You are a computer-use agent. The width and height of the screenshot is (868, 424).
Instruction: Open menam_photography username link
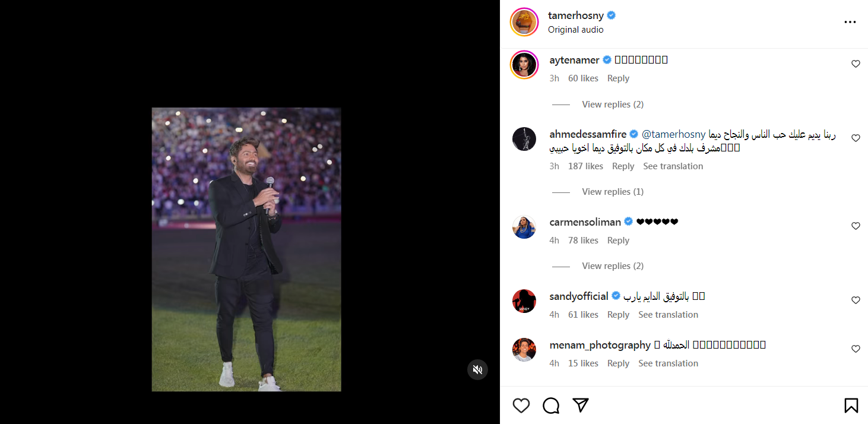pos(600,345)
